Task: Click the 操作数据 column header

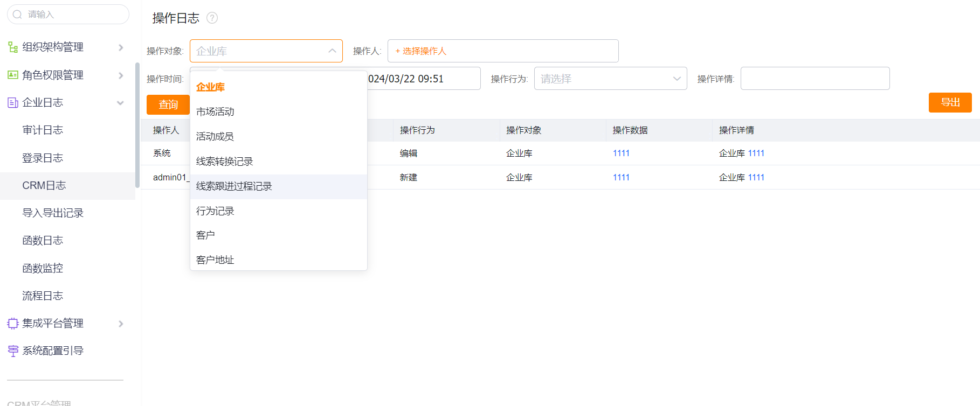Action: [630, 130]
